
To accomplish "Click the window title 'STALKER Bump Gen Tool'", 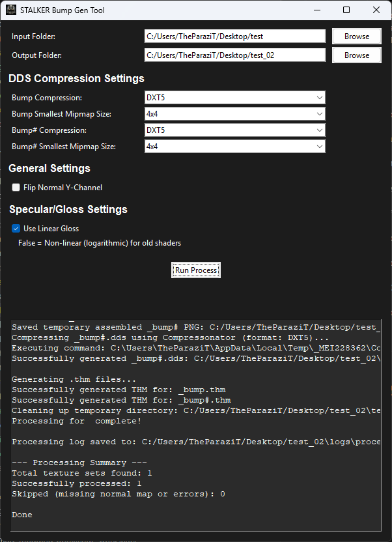I will click(x=63, y=10).
